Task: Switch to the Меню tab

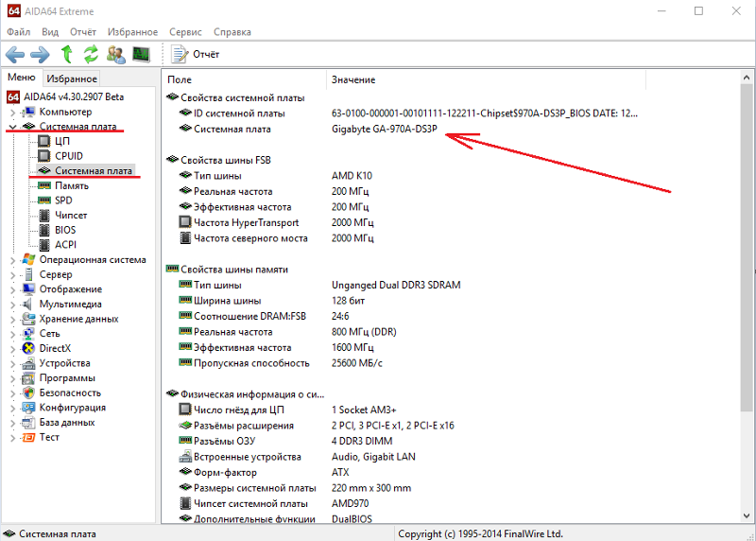Action: (22, 78)
